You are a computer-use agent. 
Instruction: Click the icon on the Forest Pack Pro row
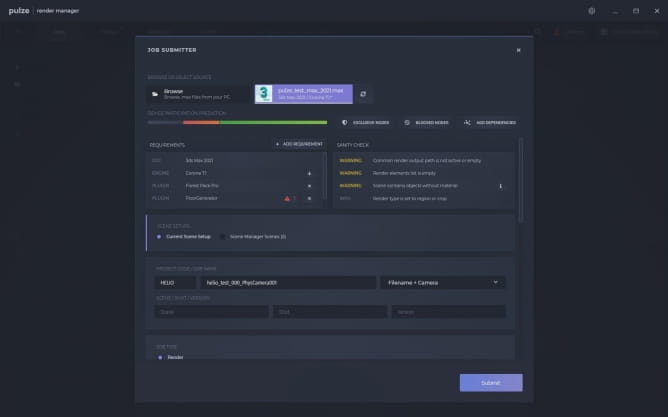tap(309, 186)
